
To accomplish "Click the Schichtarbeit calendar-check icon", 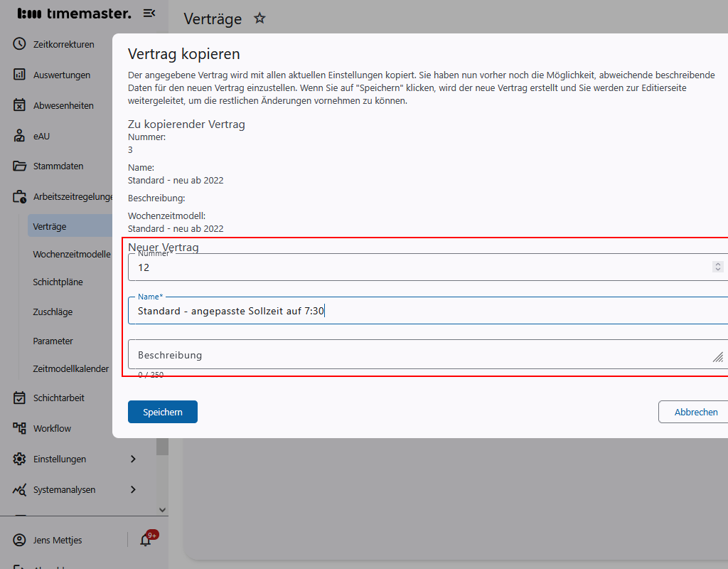I will pyautogui.click(x=19, y=398).
